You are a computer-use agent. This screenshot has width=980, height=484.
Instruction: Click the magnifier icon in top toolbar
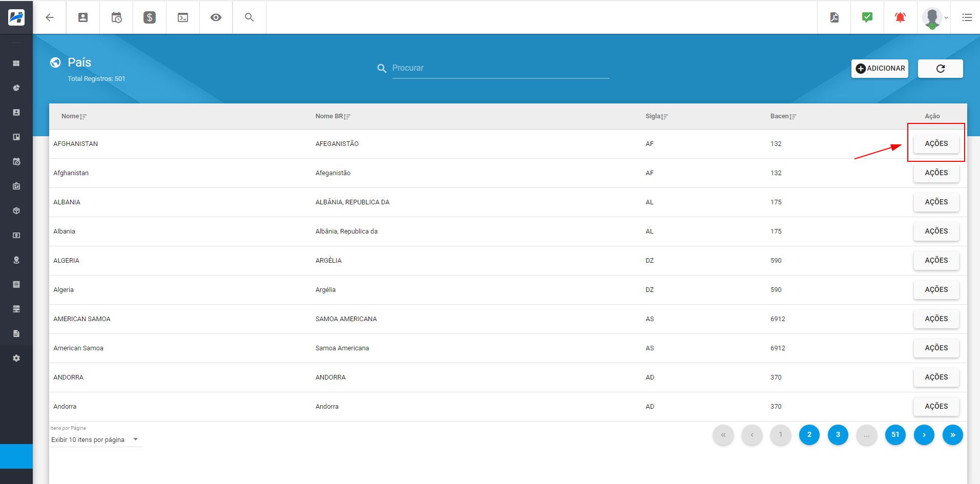coord(249,17)
